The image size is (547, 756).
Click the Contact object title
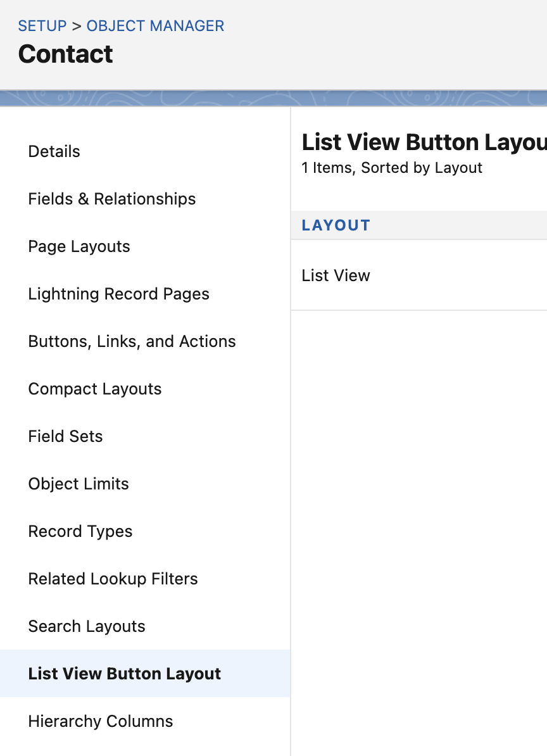pos(66,54)
